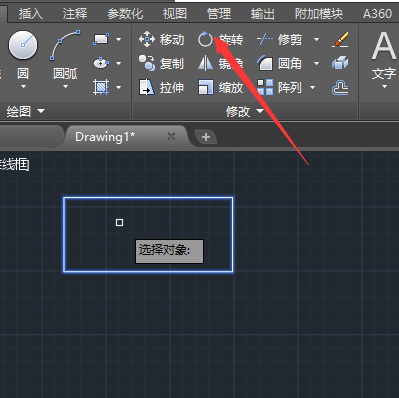Open the View (视图) ribbon tab

[175, 14]
